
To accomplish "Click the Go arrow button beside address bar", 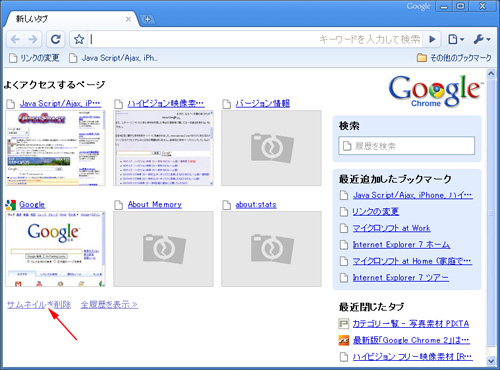I will click(x=432, y=40).
